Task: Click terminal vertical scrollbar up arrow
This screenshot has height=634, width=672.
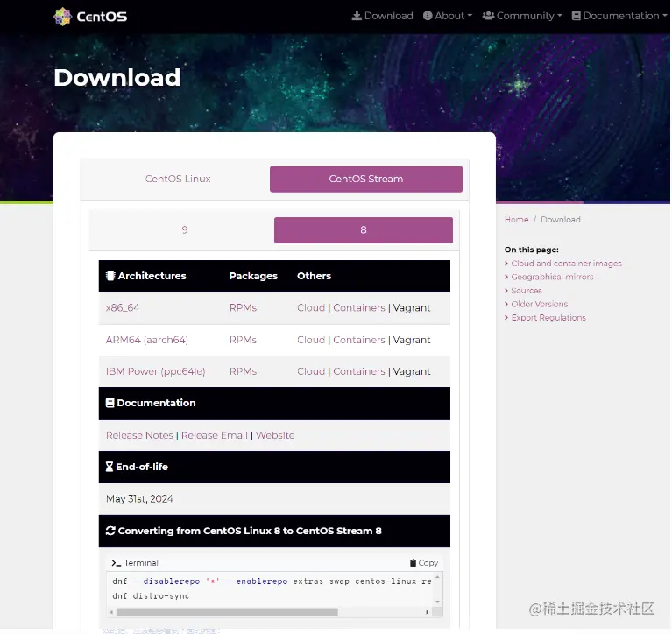Action: coord(437,577)
